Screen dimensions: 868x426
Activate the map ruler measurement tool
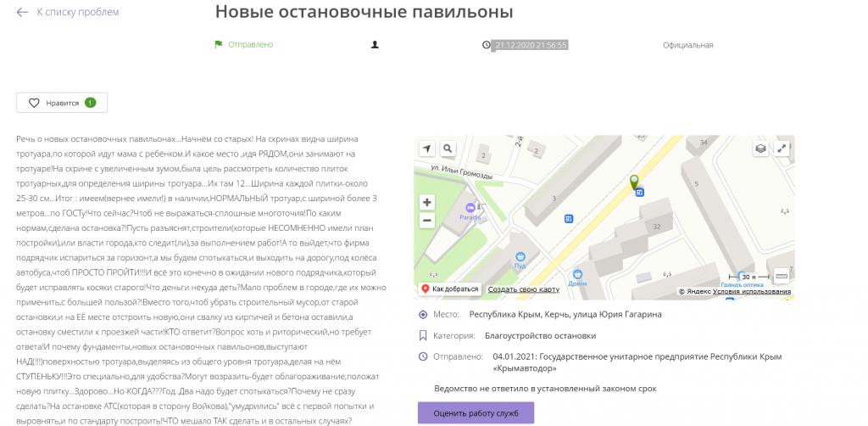point(781,276)
